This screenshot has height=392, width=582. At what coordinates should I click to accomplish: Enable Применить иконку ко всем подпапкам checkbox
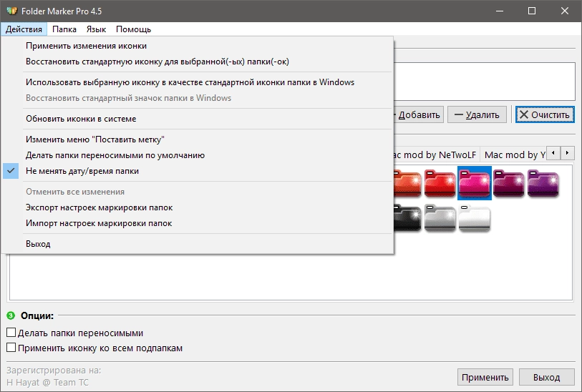pos(11,348)
